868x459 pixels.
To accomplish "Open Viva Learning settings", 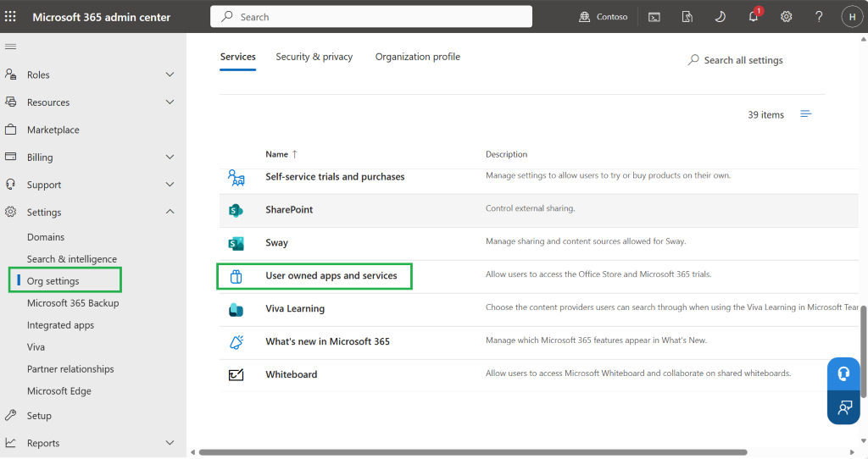I will point(295,308).
